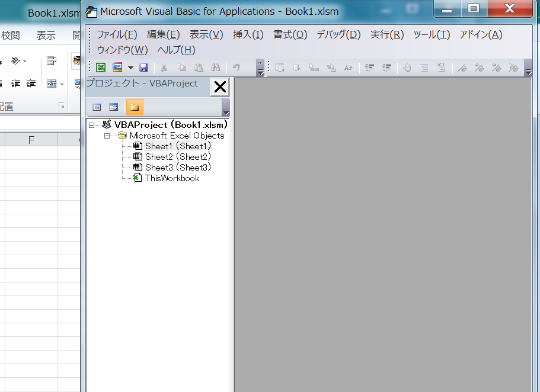
Task: Open the デバッグ(D) menu
Action: coord(338,35)
